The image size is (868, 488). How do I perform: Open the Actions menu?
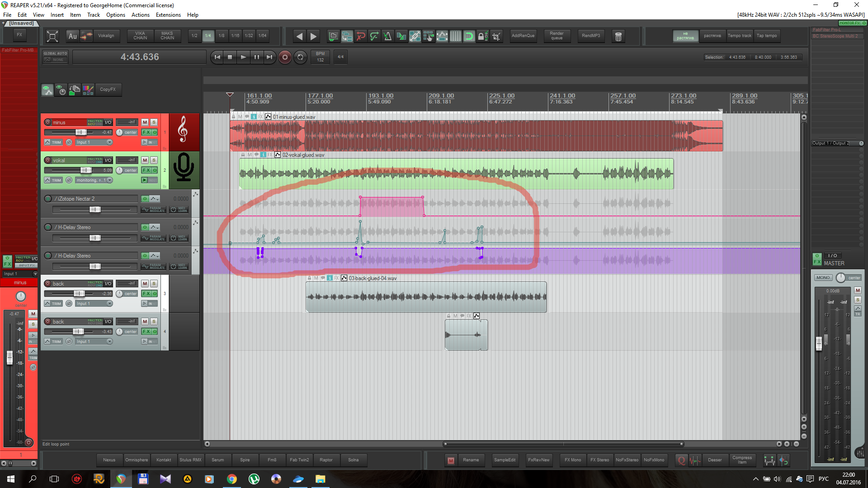(x=140, y=15)
